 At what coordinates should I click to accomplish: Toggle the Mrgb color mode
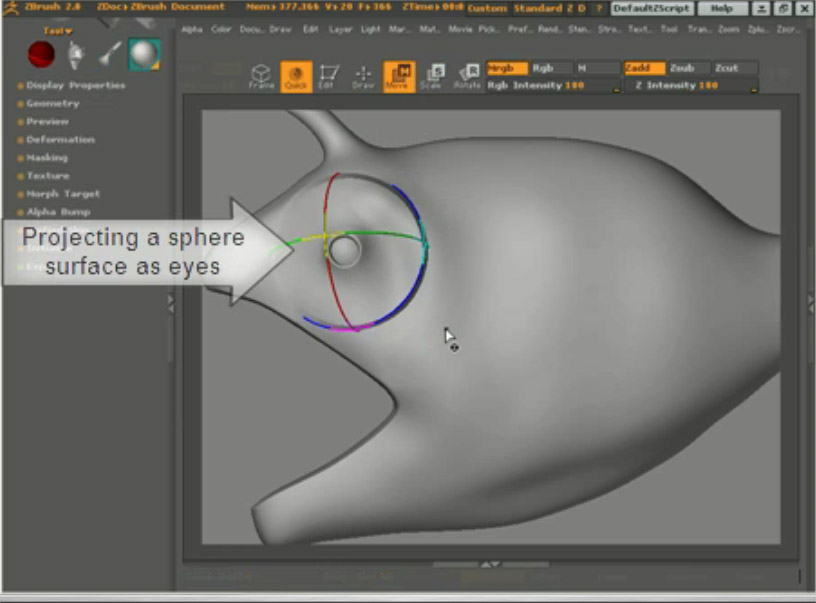(x=507, y=68)
